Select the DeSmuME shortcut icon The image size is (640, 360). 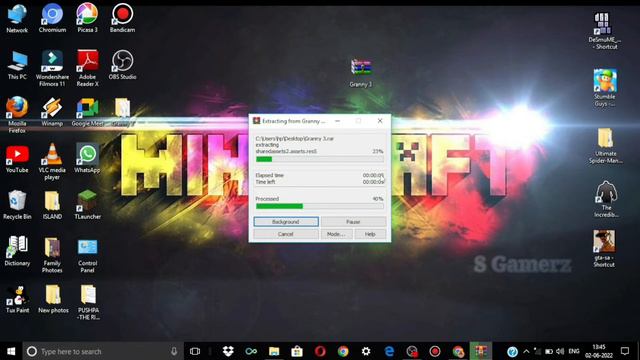click(604, 31)
